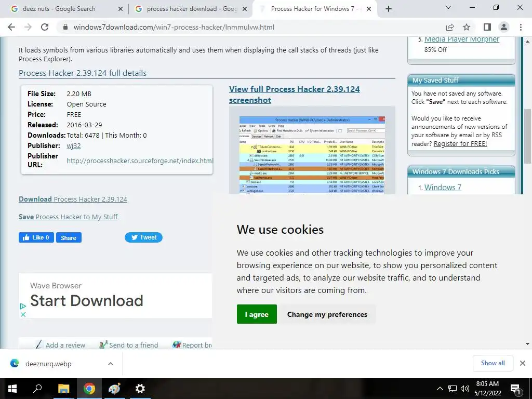532x399 pixels.
Task: Go back using the browser back arrow
Action: pos(11,27)
